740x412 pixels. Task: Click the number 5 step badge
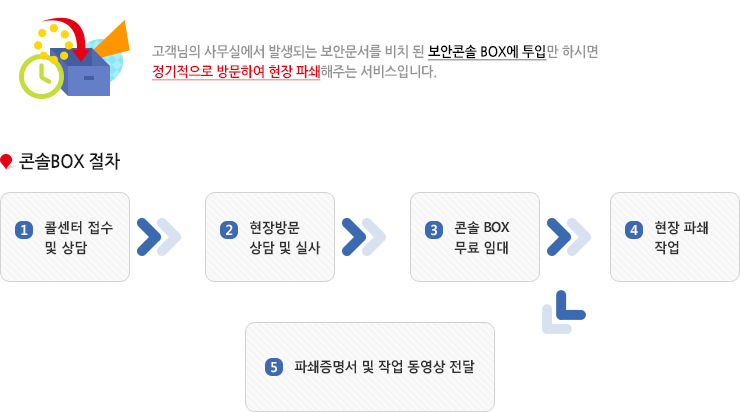point(274,366)
